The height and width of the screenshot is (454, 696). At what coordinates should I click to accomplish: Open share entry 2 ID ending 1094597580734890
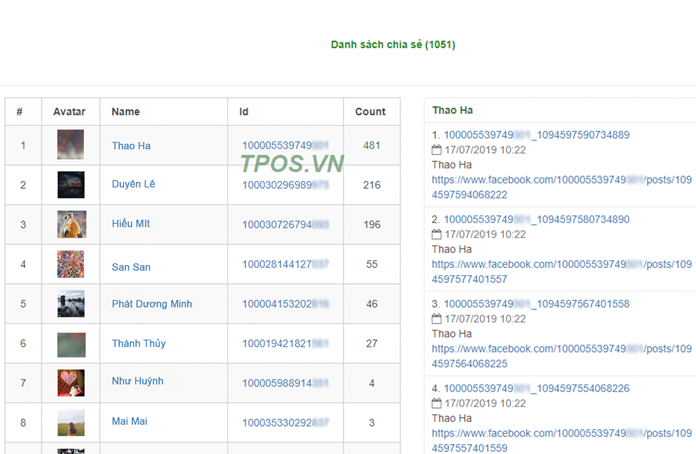(537, 219)
